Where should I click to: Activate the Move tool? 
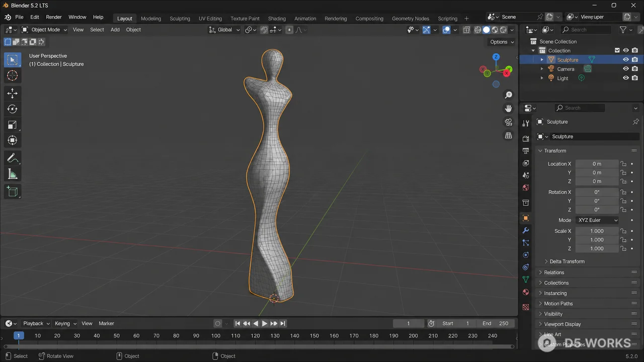(13, 94)
